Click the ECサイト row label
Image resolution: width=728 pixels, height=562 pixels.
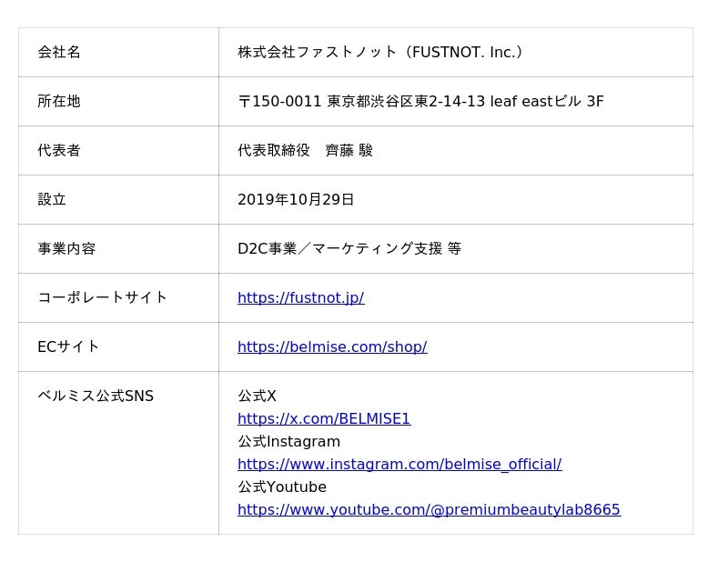click(x=68, y=346)
